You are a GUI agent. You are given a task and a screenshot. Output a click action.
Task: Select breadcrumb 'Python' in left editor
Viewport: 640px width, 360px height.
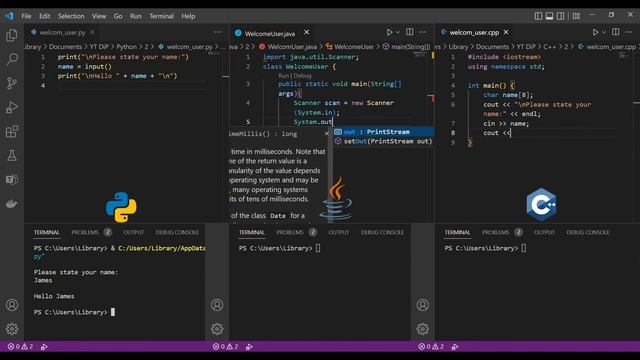pos(127,47)
